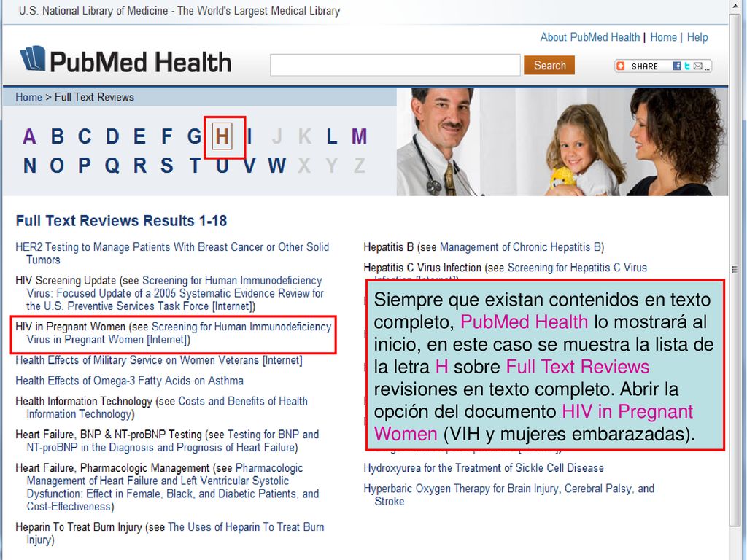
Task: Open Pharmacologic Management of Heart Failure link
Action: [173, 487]
